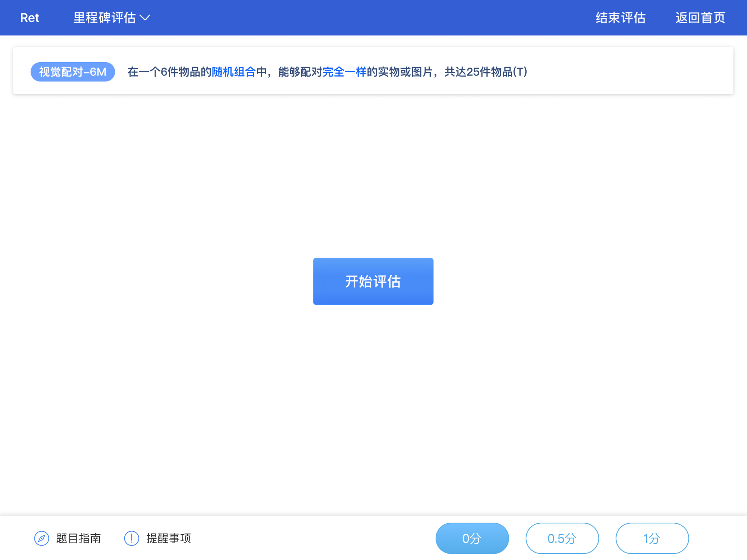The height and width of the screenshot is (560, 747).
Task: Open the 题目指南 guide text
Action: tap(78, 538)
